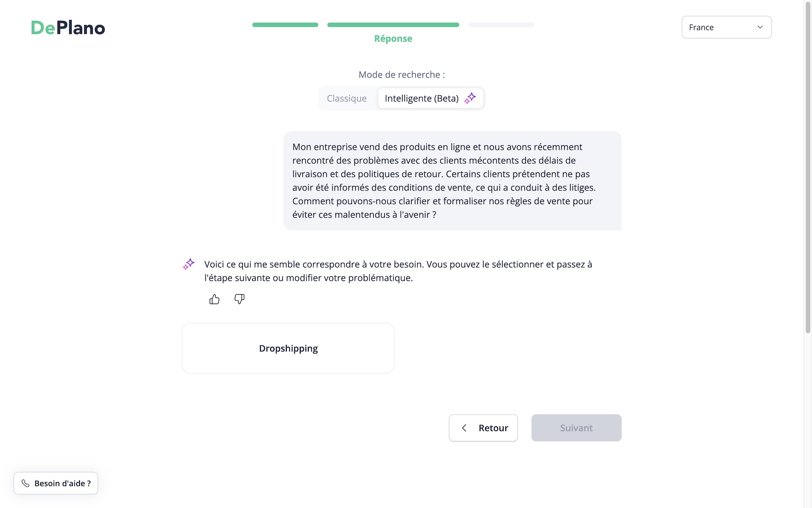This screenshot has height=508, width=812.
Task: Select the Intelligente (Beta) search mode
Action: pos(431,98)
